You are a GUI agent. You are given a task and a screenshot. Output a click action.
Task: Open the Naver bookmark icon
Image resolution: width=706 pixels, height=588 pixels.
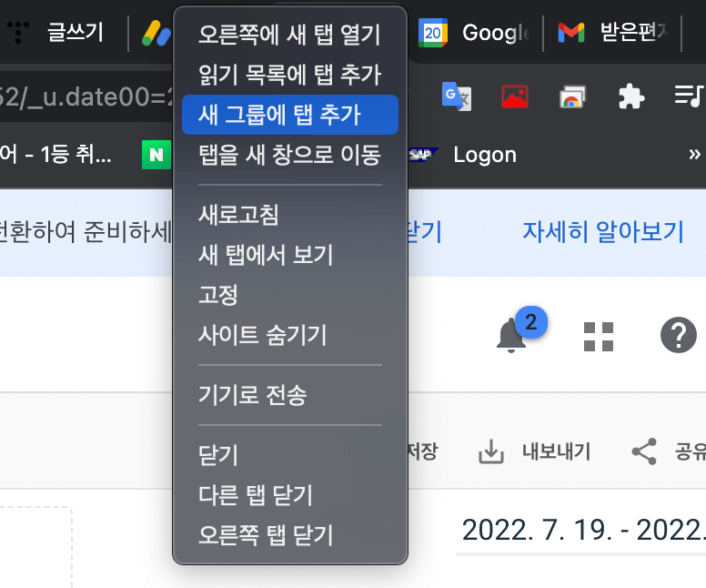point(156,155)
